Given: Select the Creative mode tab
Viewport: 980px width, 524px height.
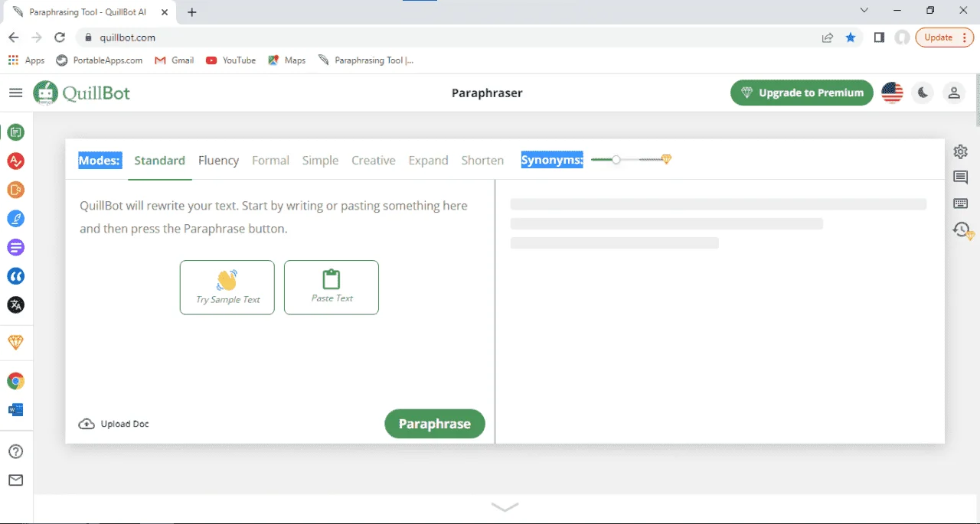Looking at the screenshot, I should (374, 161).
